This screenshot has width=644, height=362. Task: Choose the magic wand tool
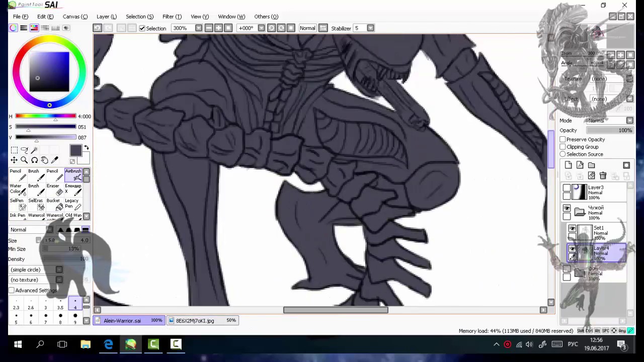pyautogui.click(x=34, y=150)
